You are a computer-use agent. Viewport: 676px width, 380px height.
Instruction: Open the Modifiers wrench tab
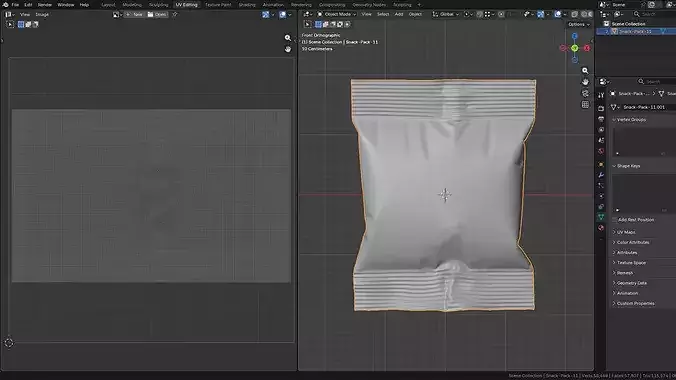click(x=601, y=175)
